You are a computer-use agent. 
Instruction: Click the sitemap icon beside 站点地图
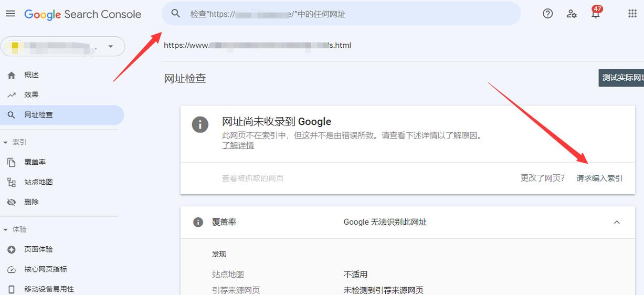(12, 182)
